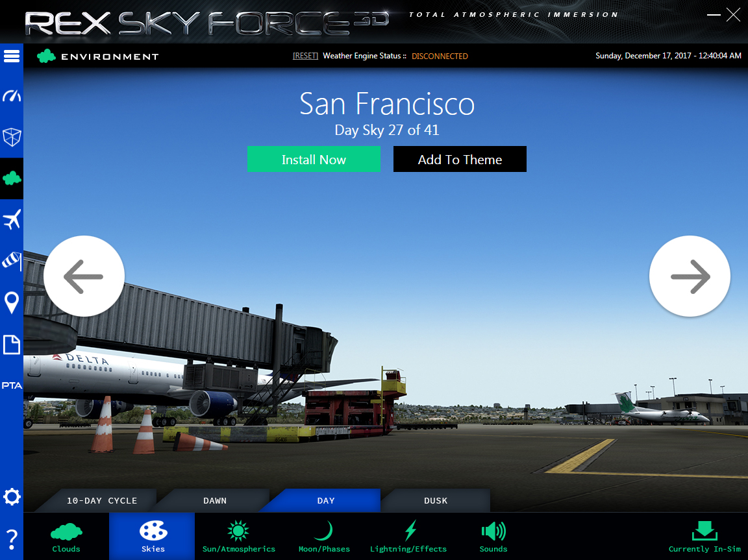The height and width of the screenshot is (560, 748).
Task: Select the green cloud Environment sidebar icon
Action: tap(12, 178)
